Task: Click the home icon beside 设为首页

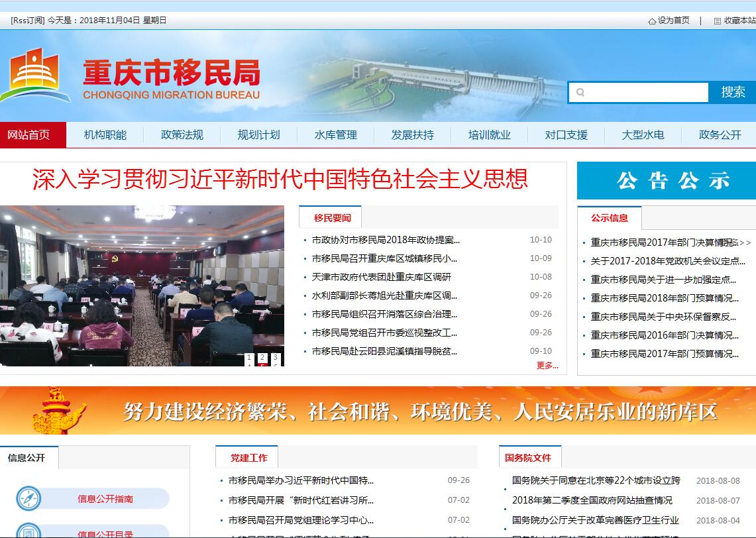Action: [x=652, y=21]
